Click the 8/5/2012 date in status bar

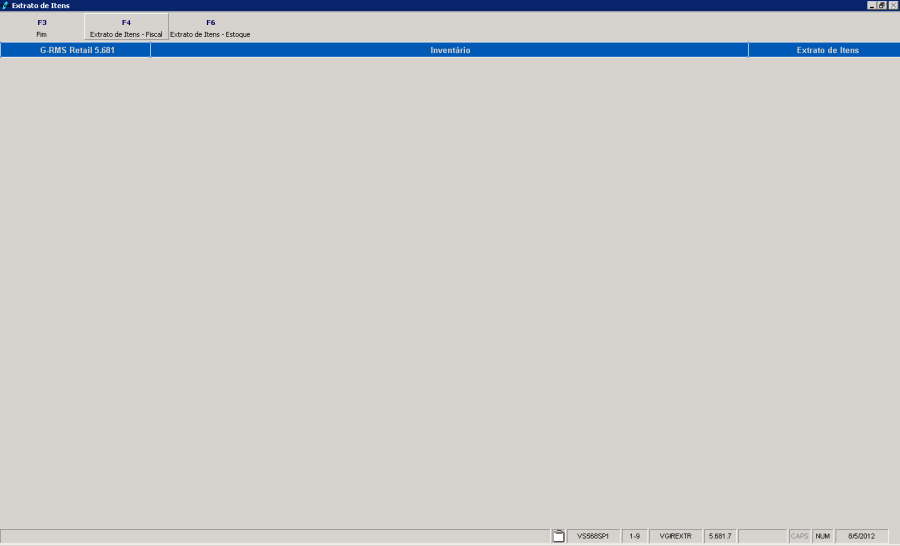click(x=861, y=536)
